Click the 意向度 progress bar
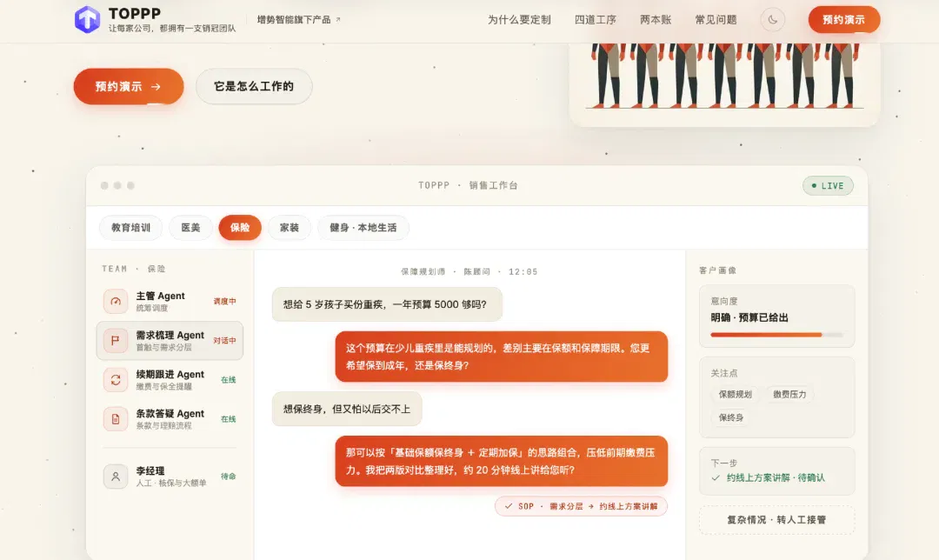The width and height of the screenshot is (939, 560). [776, 335]
